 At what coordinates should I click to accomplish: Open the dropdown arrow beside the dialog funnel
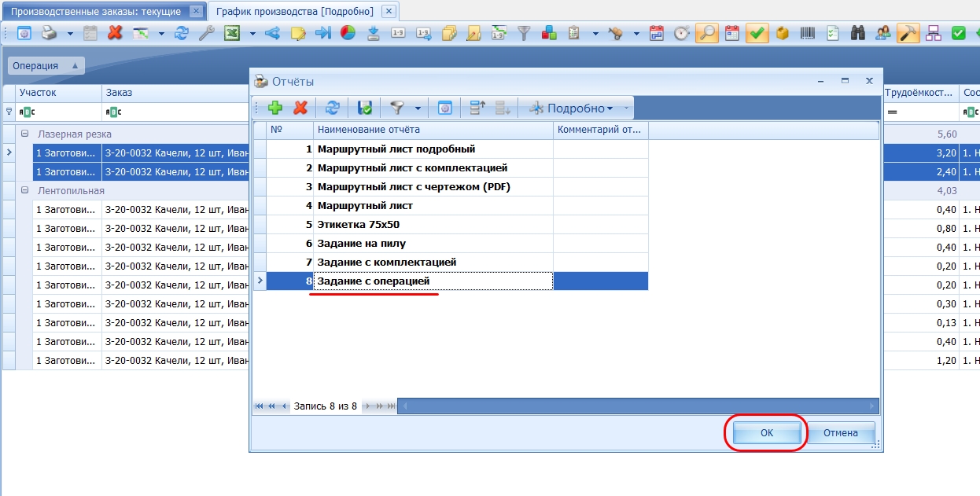coord(418,108)
